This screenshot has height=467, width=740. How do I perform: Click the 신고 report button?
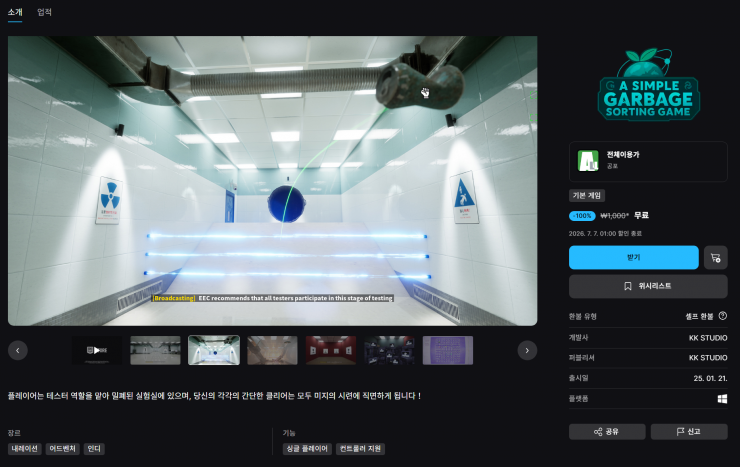click(689, 432)
